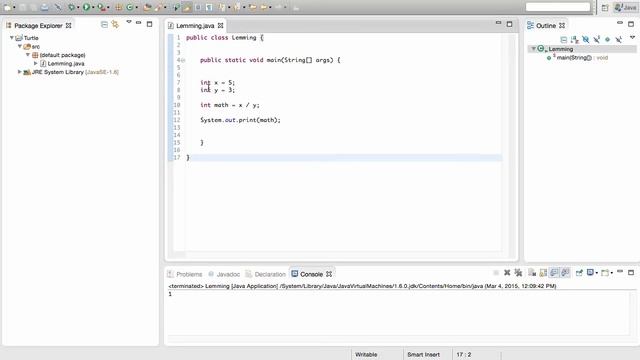Collapse the src folder node
The image size is (640, 360).
[x=20, y=46]
